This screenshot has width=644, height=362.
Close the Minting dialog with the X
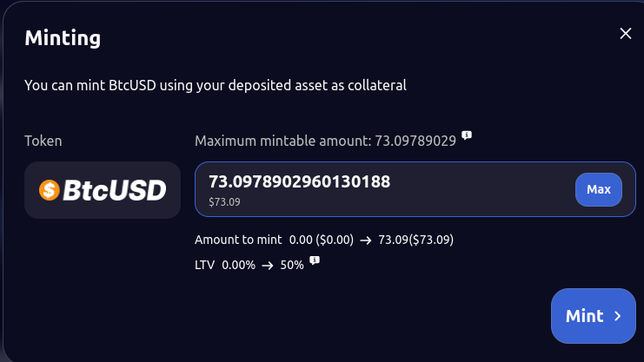626,33
